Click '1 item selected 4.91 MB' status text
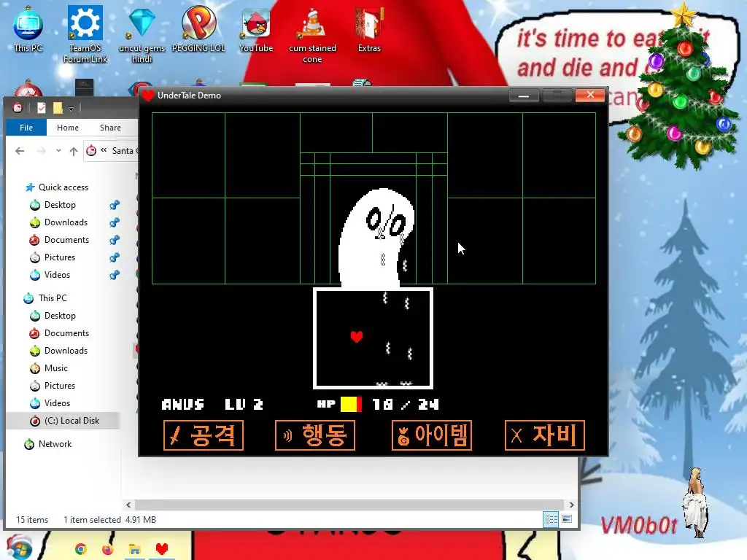The image size is (747, 560). tap(109, 519)
